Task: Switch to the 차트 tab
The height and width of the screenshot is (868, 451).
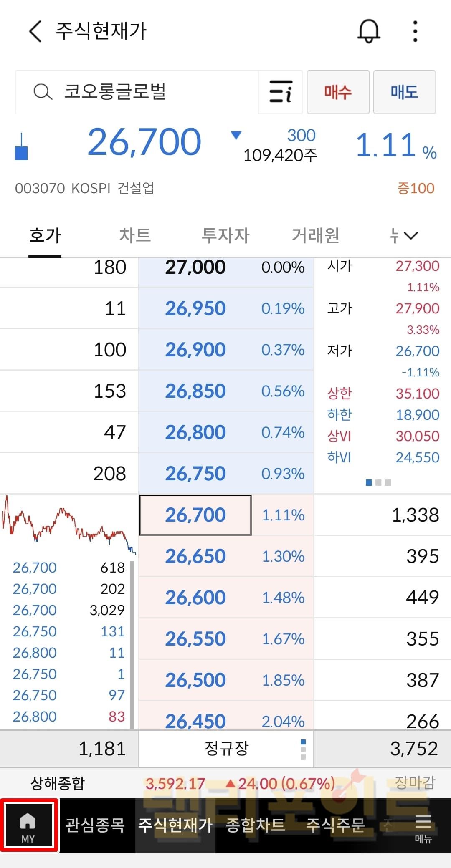Action: tap(135, 235)
